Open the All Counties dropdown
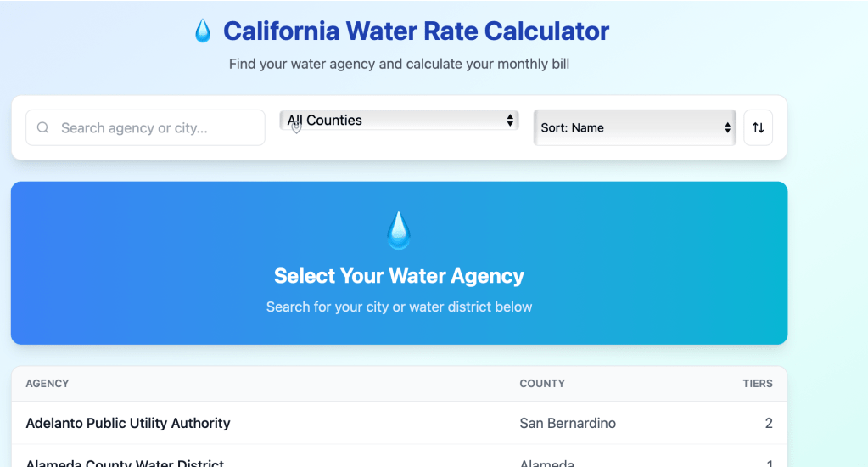 point(399,121)
